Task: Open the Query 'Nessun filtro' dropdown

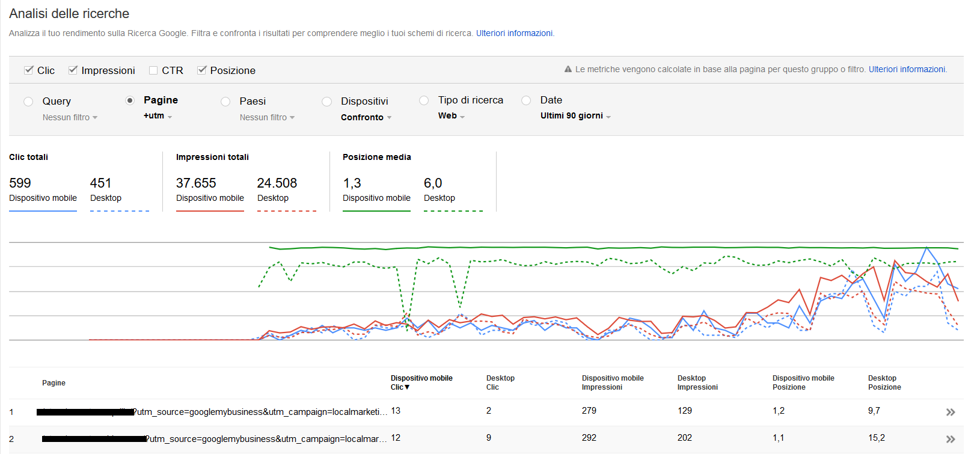Action: point(70,117)
